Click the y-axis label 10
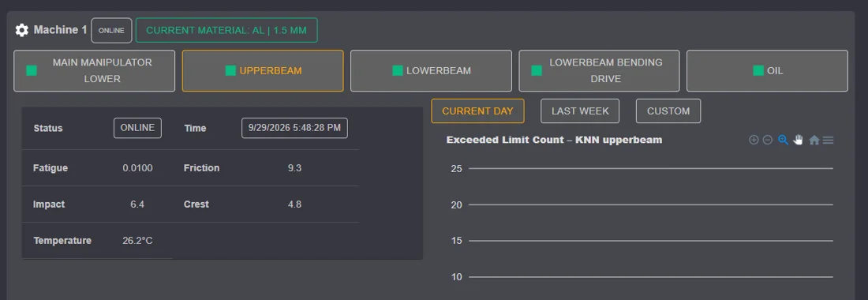The height and width of the screenshot is (300, 868). pyautogui.click(x=457, y=277)
